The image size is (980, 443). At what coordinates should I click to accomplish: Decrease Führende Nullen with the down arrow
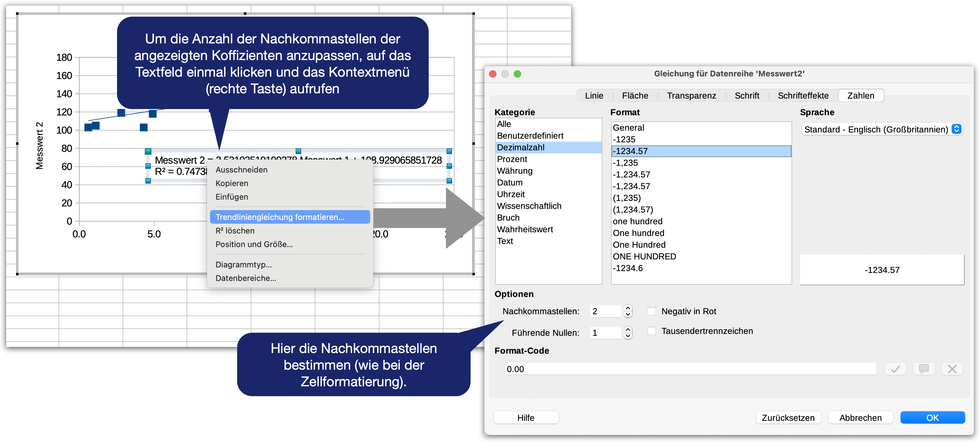(x=628, y=336)
